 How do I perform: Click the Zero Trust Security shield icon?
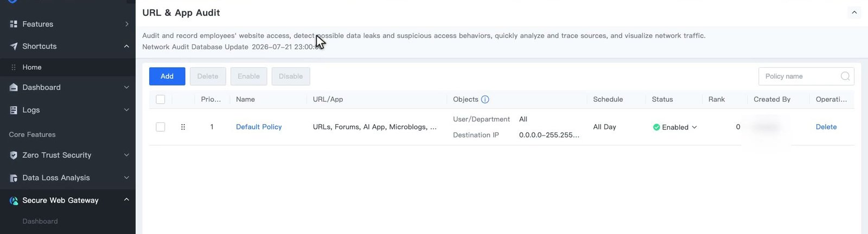(x=14, y=155)
